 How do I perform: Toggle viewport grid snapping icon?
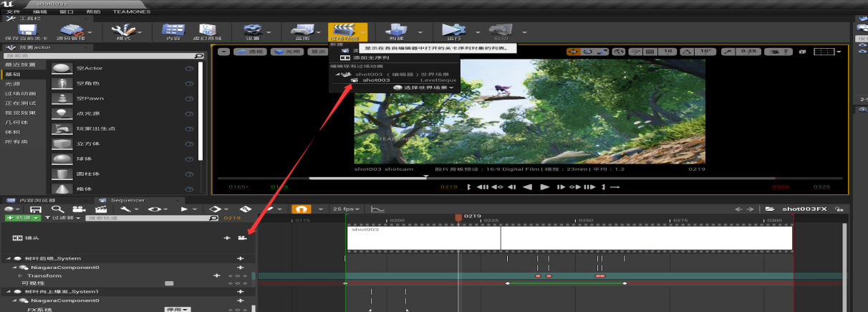coord(650,52)
